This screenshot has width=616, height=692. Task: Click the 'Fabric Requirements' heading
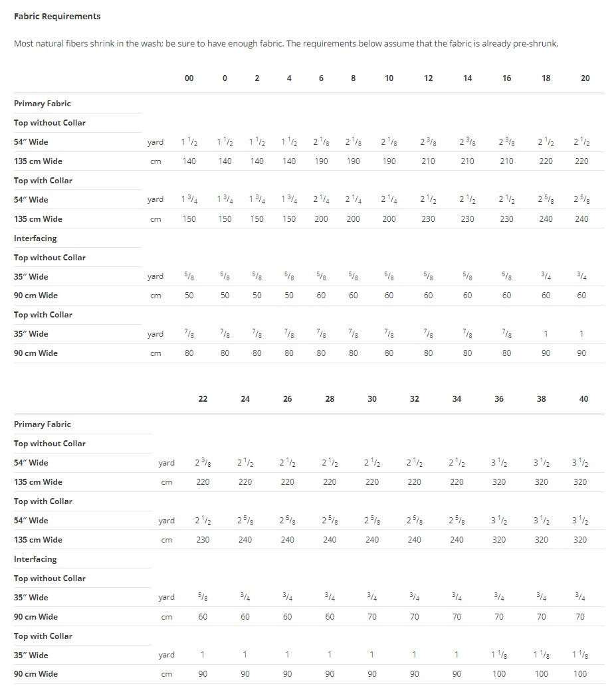[x=57, y=16]
